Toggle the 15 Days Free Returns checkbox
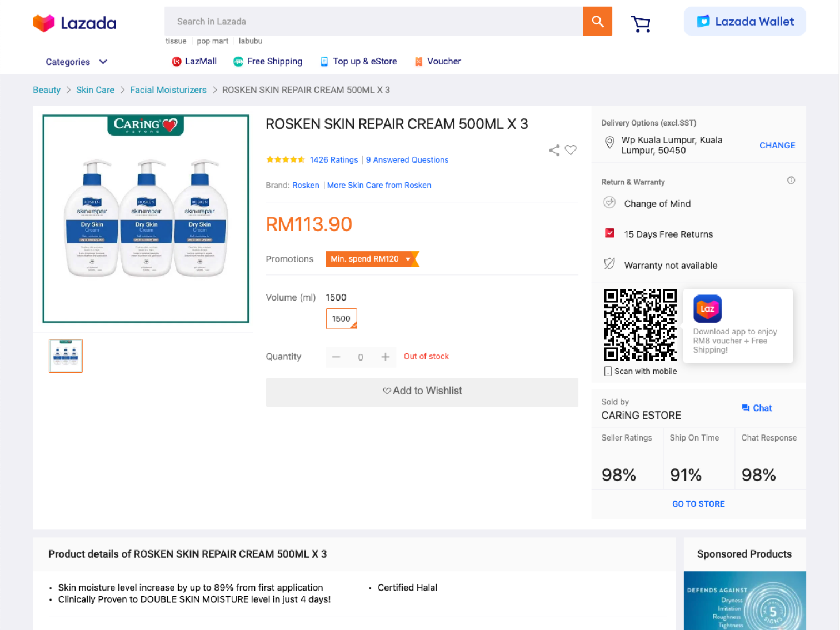The height and width of the screenshot is (630, 840). tap(609, 233)
